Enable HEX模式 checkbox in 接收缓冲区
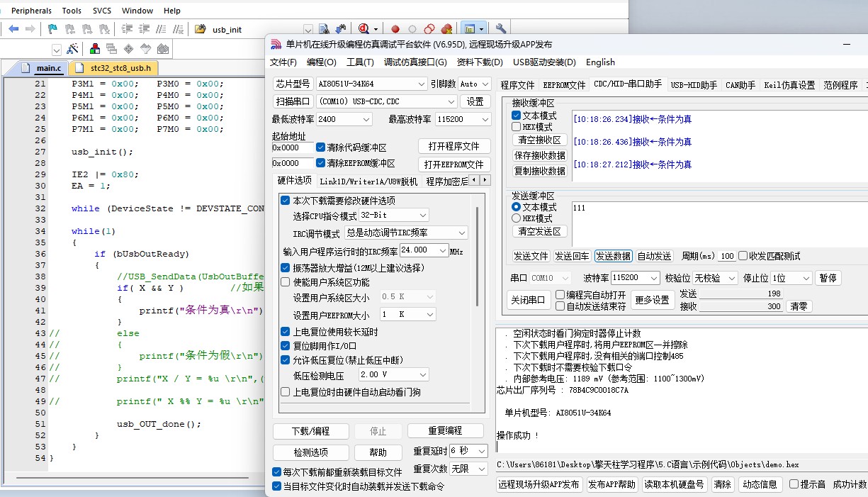 point(517,127)
